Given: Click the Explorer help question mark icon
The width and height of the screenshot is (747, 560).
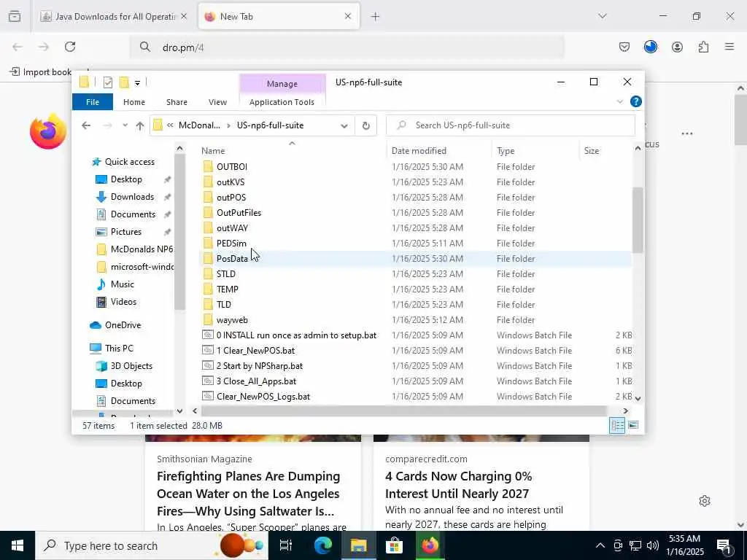Looking at the screenshot, I should [635, 101].
